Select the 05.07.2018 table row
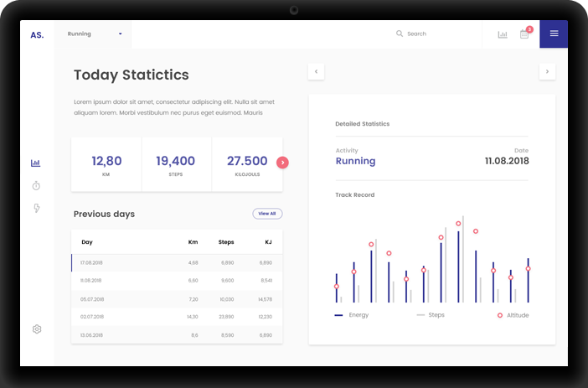The height and width of the screenshot is (388, 588). tap(177, 298)
